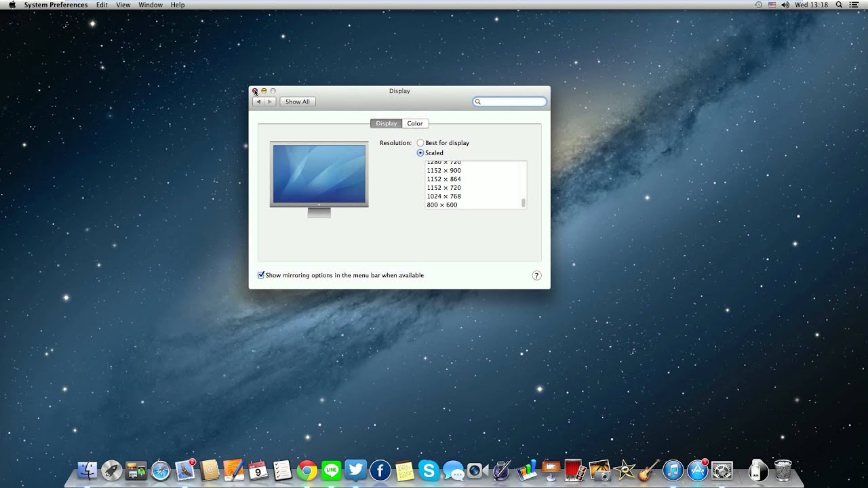
Task: Open GarageBand guitar icon
Action: coord(648,470)
